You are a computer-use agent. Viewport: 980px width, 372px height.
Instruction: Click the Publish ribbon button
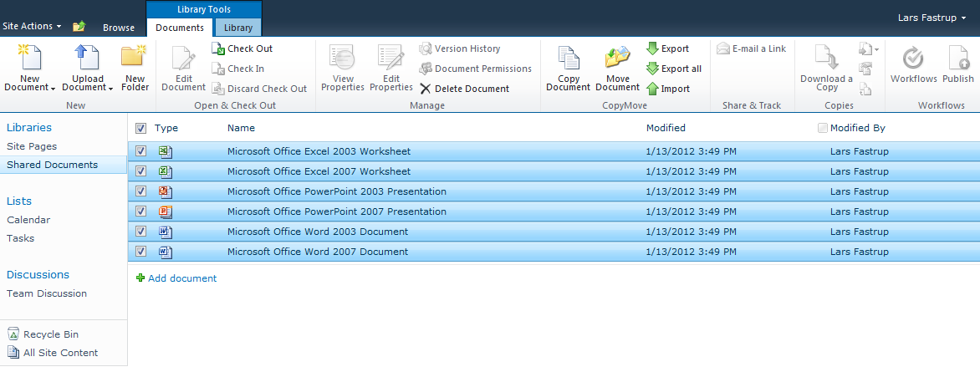point(958,64)
